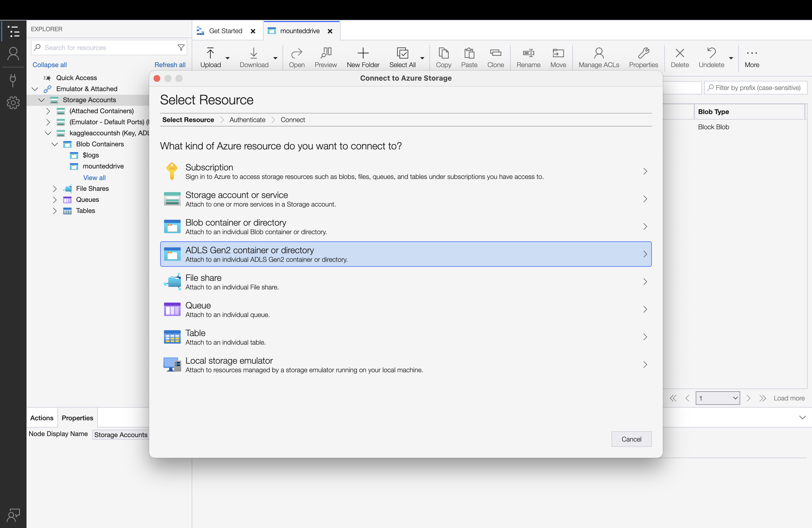Open Select All dropdown arrow

point(422,58)
